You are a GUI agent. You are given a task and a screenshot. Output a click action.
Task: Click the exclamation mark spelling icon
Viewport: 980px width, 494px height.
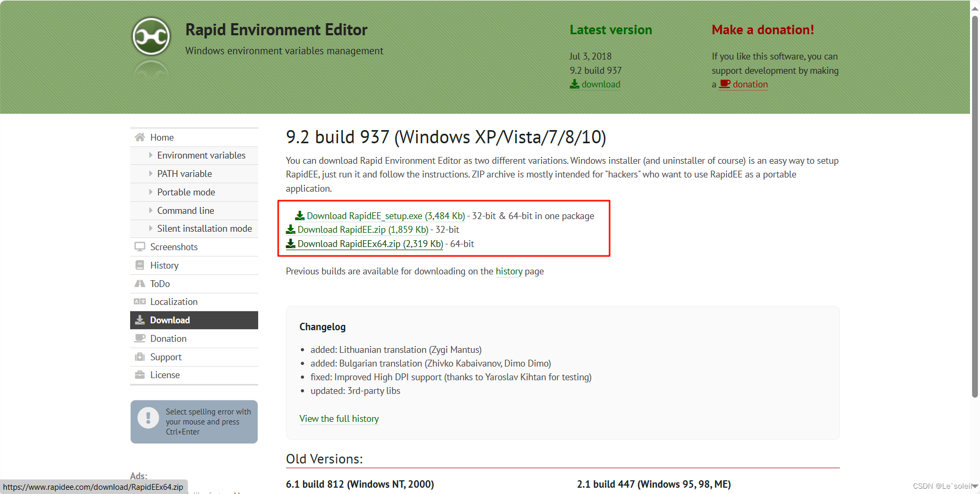click(148, 418)
